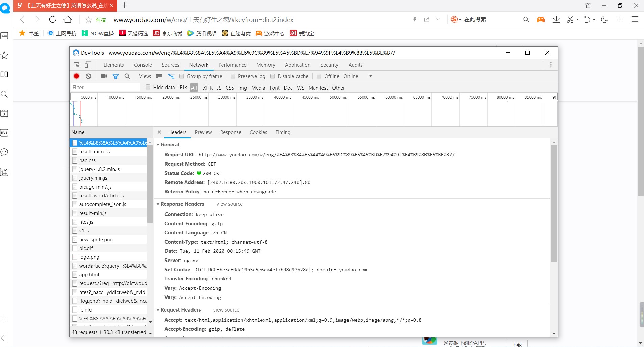This screenshot has width=644, height=347.
Task: Select inspect element cursor tool
Action: click(x=77, y=65)
